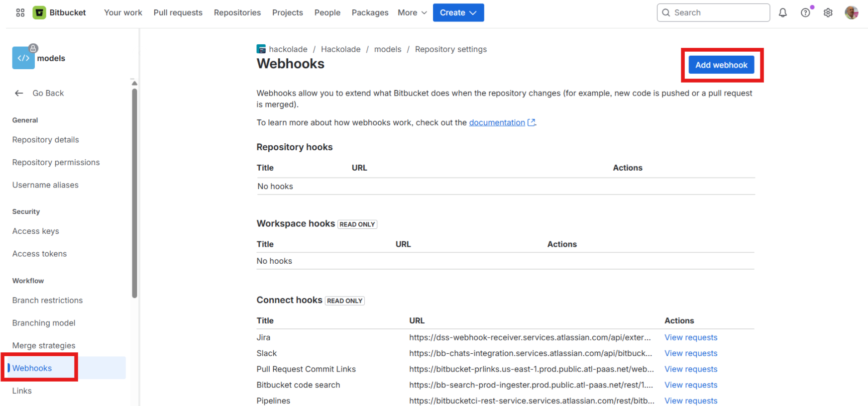Click the bitbucket-prlinks URL cell
The height and width of the screenshot is (406, 868).
tap(532, 369)
